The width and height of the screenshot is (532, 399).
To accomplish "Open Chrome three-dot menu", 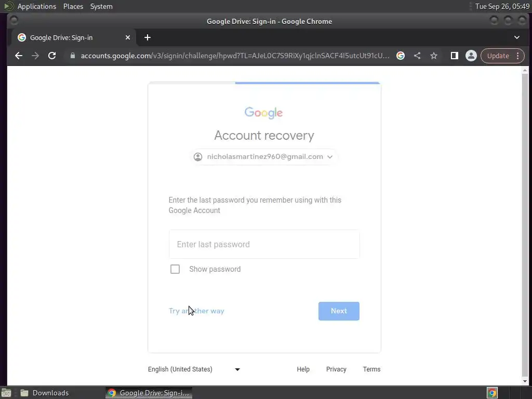I will click(x=518, y=56).
